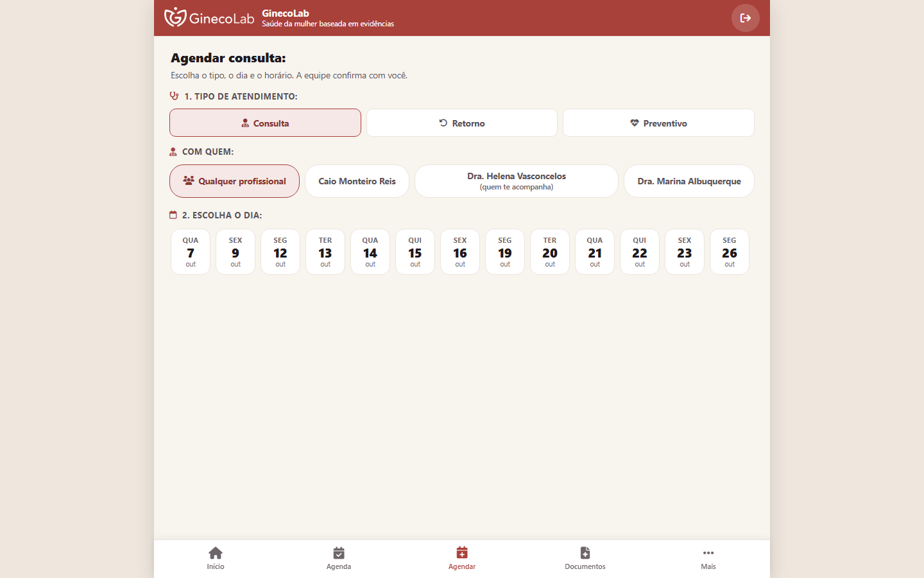
Task: Open the Início home tab
Action: pos(216,558)
